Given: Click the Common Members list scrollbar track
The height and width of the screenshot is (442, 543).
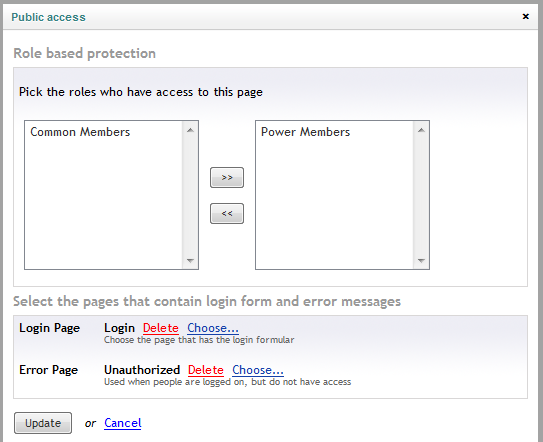Looking at the screenshot, I should click(x=190, y=195).
